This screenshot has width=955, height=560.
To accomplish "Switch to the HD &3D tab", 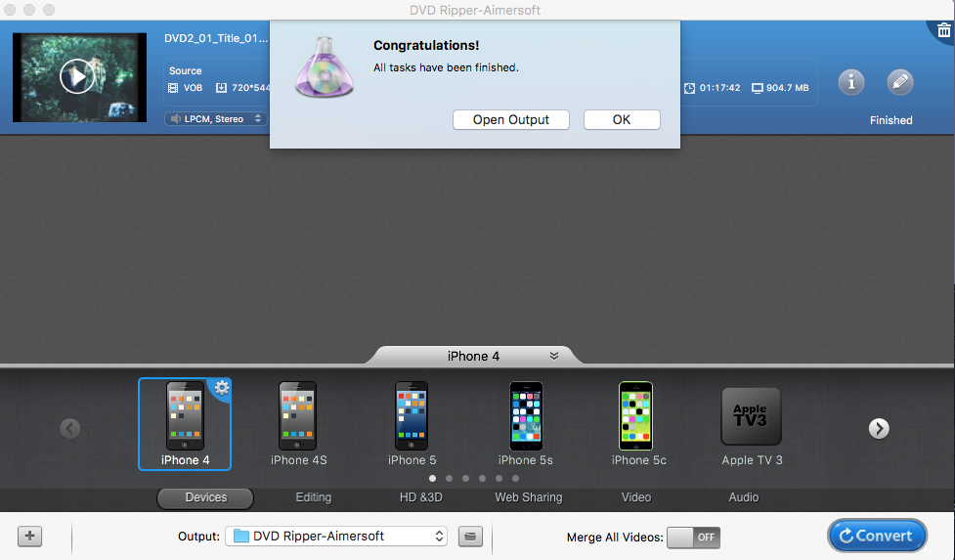I will [421, 497].
